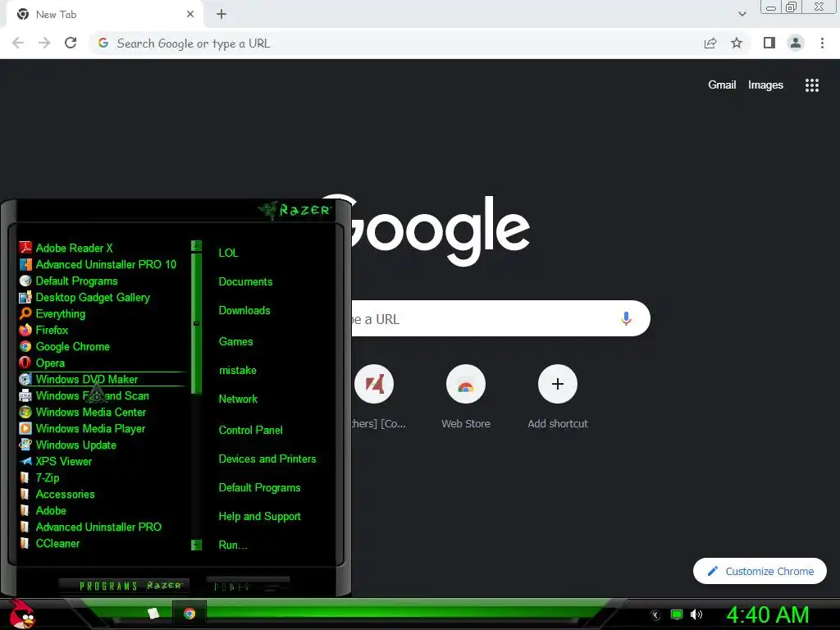
Task: Open Games from start menu
Action: click(235, 342)
